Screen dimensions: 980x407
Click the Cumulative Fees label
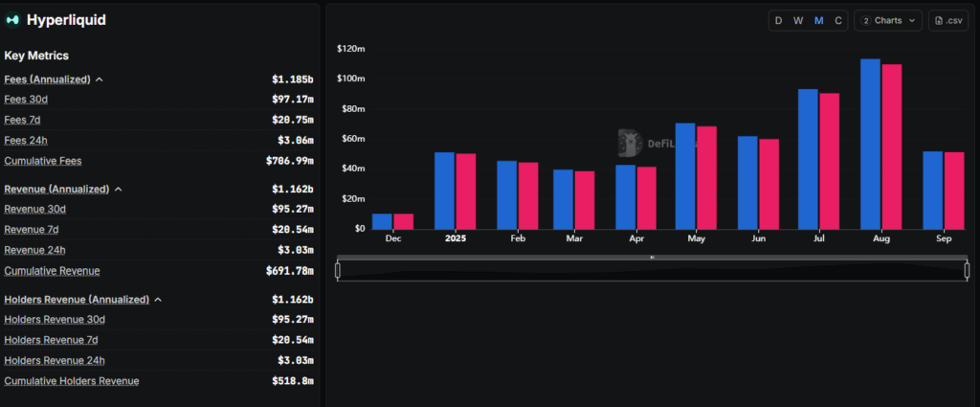click(x=42, y=161)
